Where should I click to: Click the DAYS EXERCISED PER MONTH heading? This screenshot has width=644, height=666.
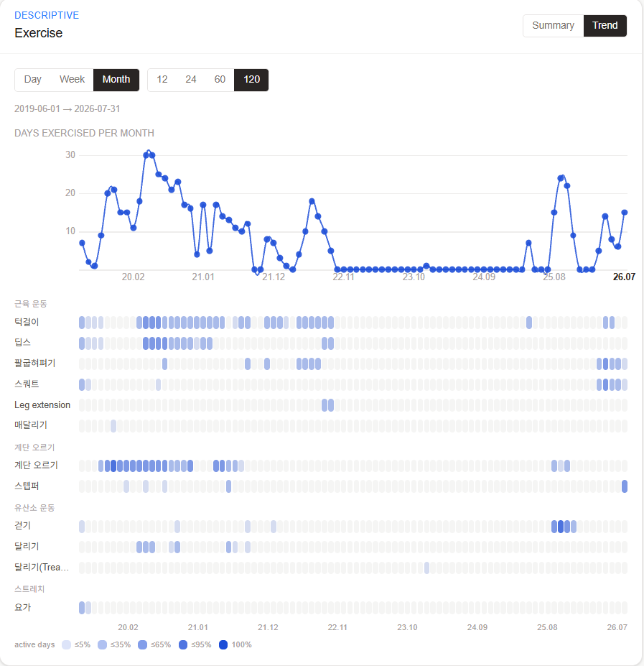click(x=84, y=134)
